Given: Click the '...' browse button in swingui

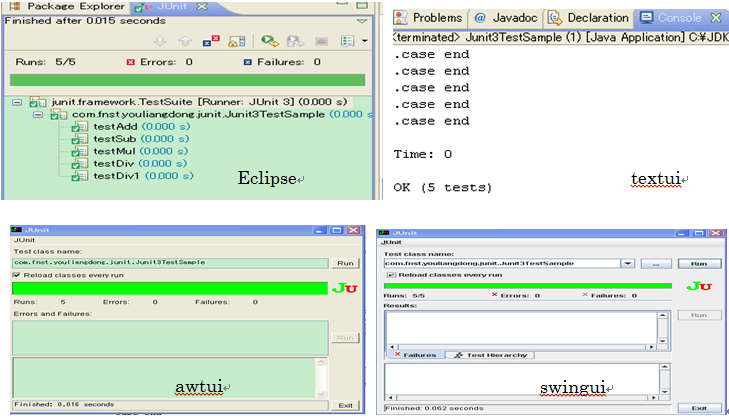Looking at the screenshot, I should 656,264.
